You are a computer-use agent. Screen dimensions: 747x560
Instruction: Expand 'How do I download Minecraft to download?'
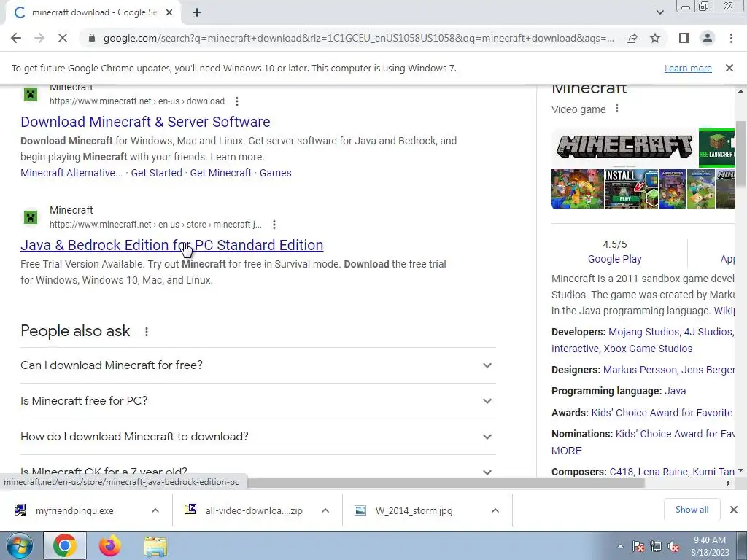258,437
